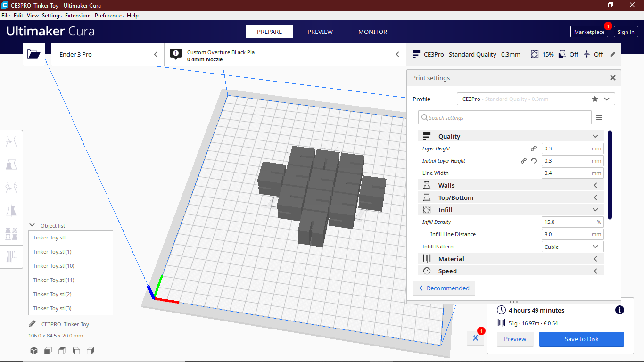Switch to the front view icon
Image resolution: width=644 pixels, height=362 pixels.
pos(48,351)
